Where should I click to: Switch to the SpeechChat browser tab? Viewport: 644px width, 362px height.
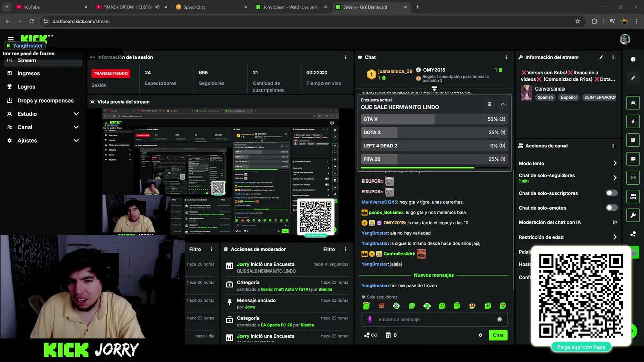pyautogui.click(x=211, y=7)
